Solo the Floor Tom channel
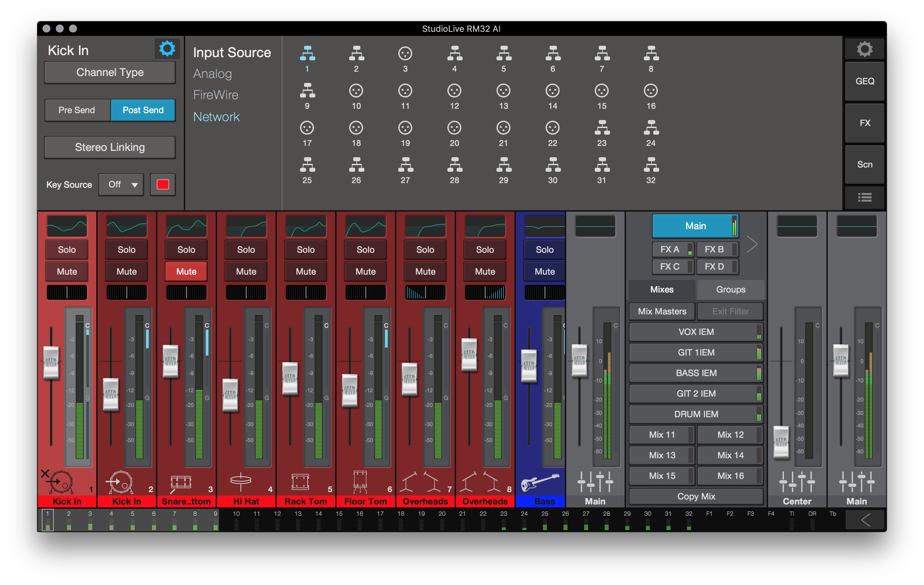 (x=365, y=250)
